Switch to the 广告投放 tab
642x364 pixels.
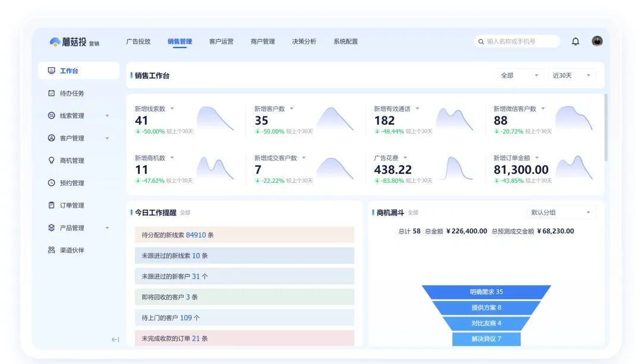[x=139, y=42]
